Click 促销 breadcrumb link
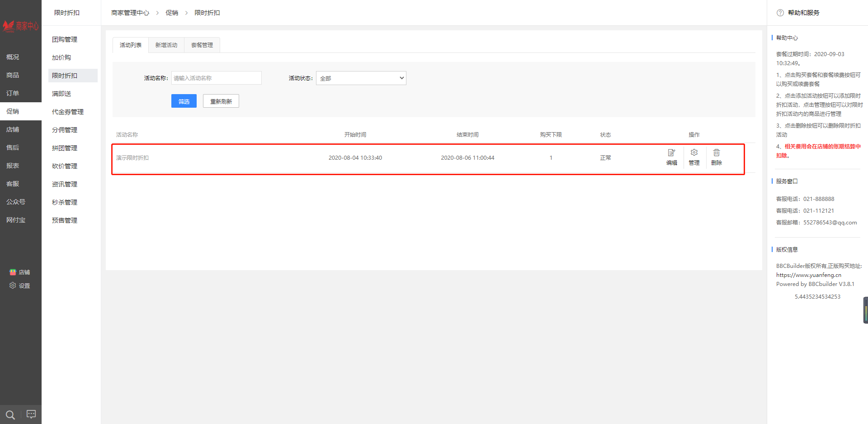The width and height of the screenshot is (868, 424). 172,13
